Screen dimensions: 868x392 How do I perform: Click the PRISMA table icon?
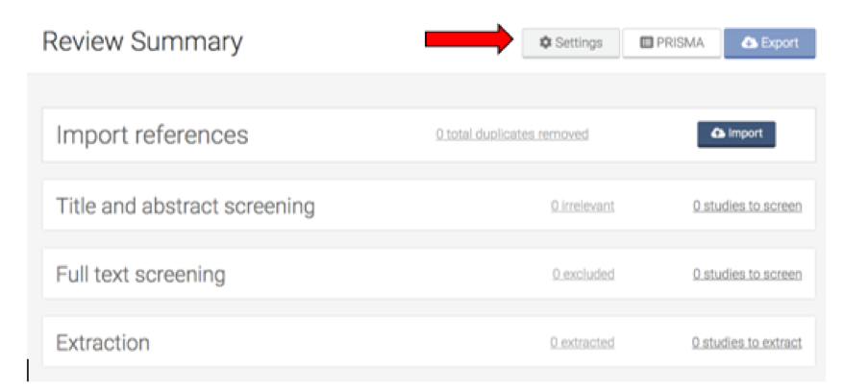646,43
